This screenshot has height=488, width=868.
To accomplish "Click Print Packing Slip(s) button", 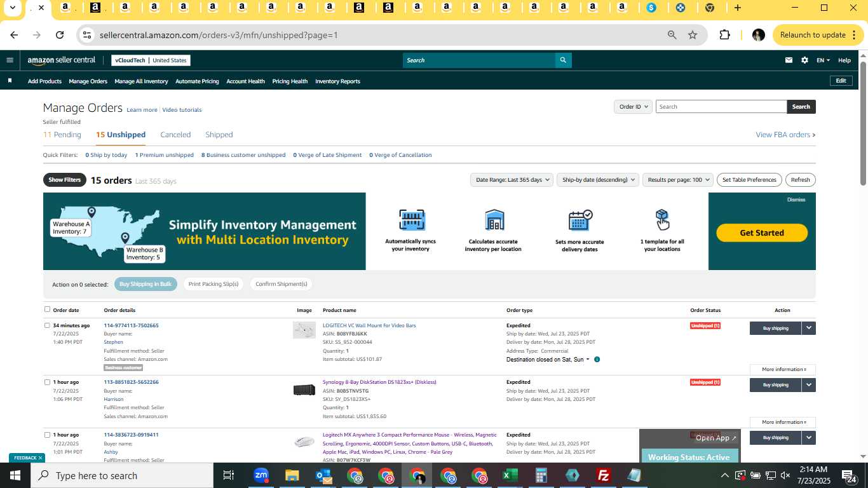I will pos(214,284).
